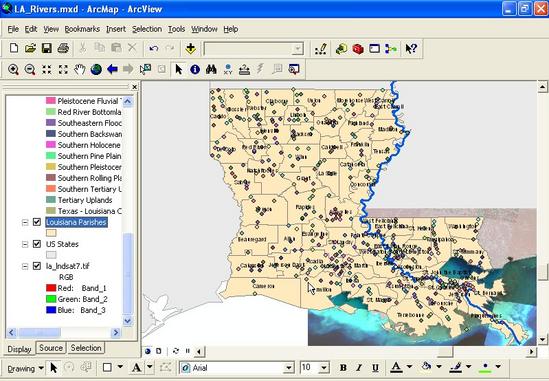Select the Zoom In tool
This screenshot has width=549, height=381.
13,69
